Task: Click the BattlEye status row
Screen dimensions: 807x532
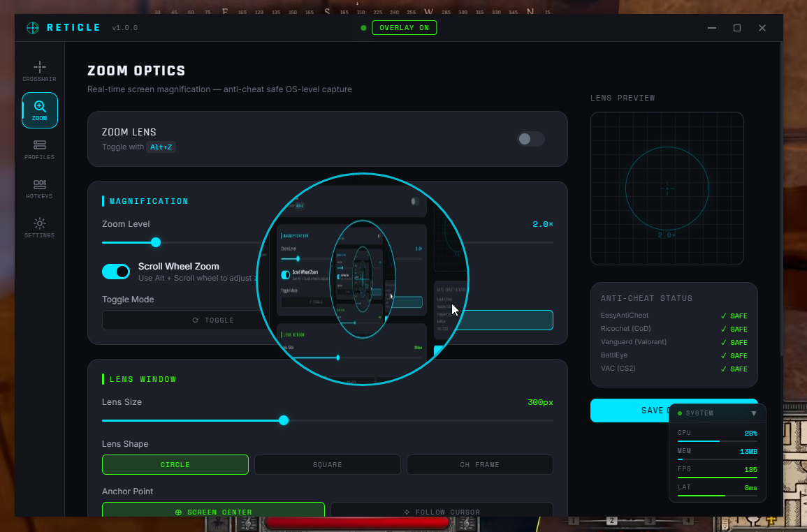Action: tap(674, 355)
